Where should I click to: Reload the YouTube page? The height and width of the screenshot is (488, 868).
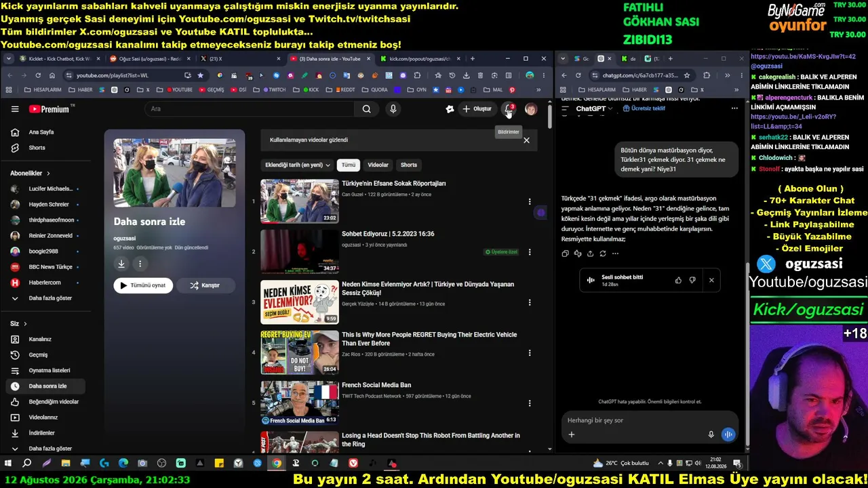pyautogui.click(x=38, y=75)
